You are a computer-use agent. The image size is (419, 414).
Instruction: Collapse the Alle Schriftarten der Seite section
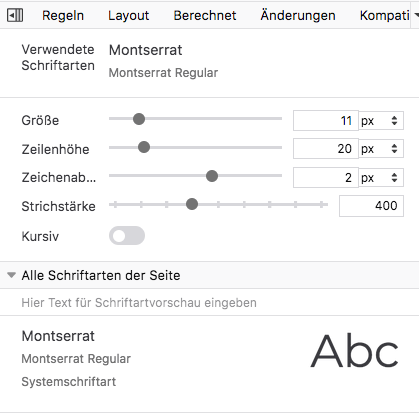click(x=12, y=275)
